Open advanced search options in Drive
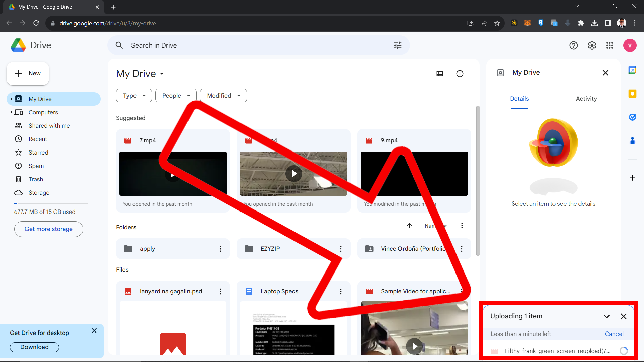Screen dimensions: 644x362 [x=397, y=45]
